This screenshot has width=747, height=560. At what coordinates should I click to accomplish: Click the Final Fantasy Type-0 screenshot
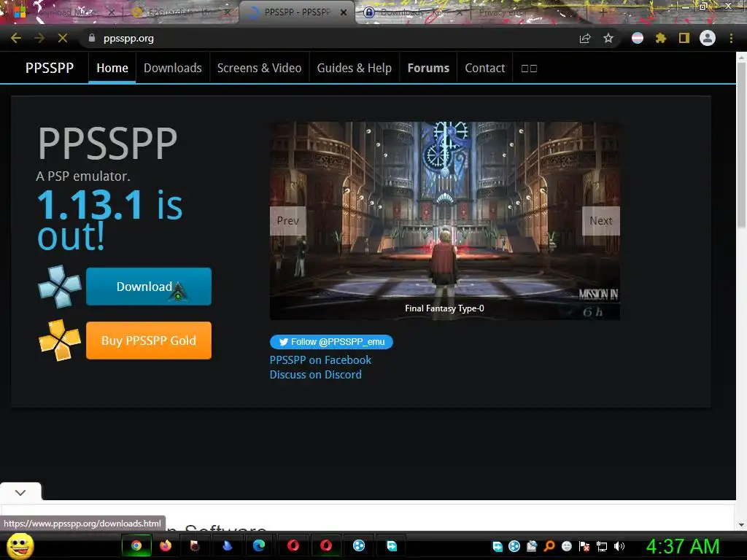pos(445,220)
